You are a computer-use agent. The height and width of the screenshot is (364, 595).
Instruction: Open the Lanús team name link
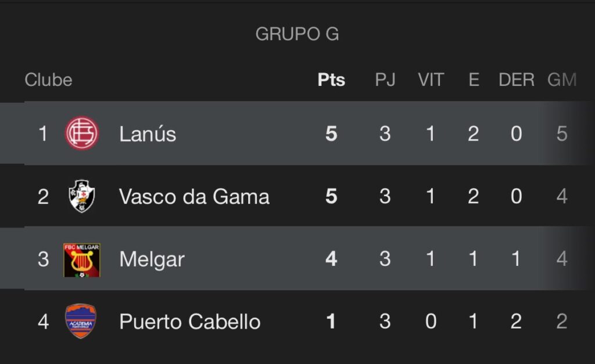(148, 134)
